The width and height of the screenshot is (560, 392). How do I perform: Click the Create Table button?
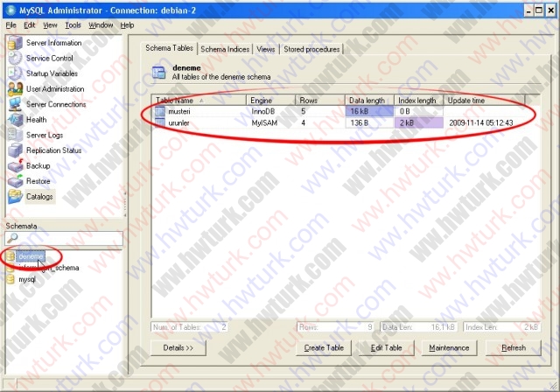(324, 347)
